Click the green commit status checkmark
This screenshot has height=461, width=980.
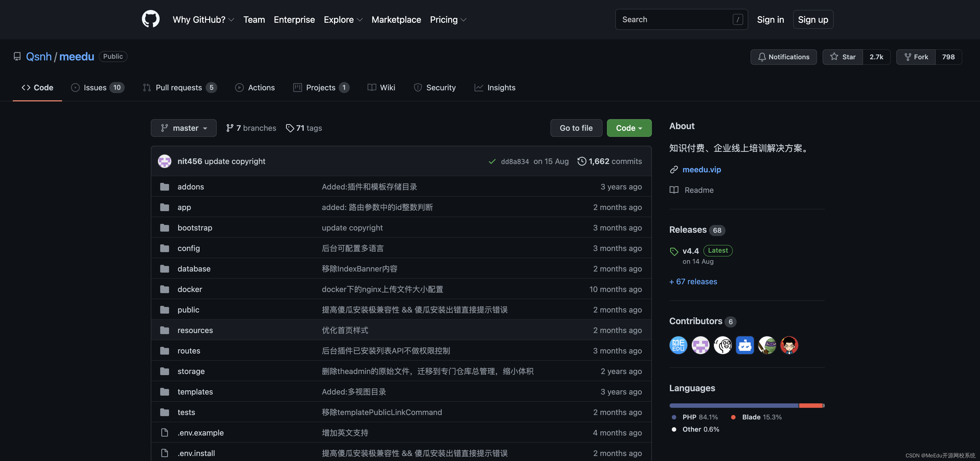pos(492,161)
